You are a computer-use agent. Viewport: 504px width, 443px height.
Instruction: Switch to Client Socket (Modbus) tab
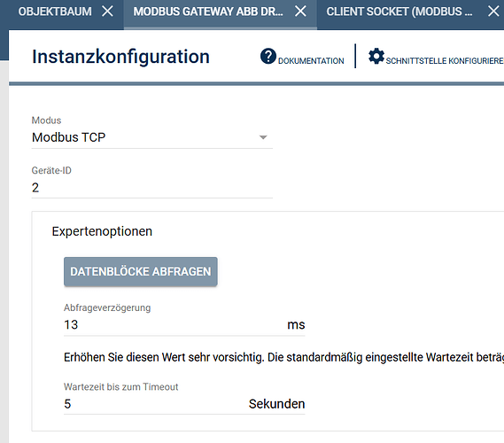[399, 12]
